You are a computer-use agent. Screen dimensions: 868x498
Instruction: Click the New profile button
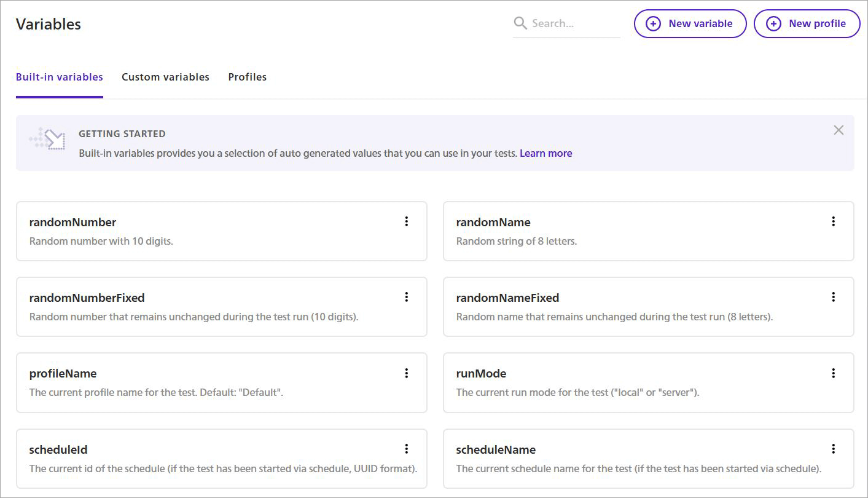pyautogui.click(x=807, y=24)
